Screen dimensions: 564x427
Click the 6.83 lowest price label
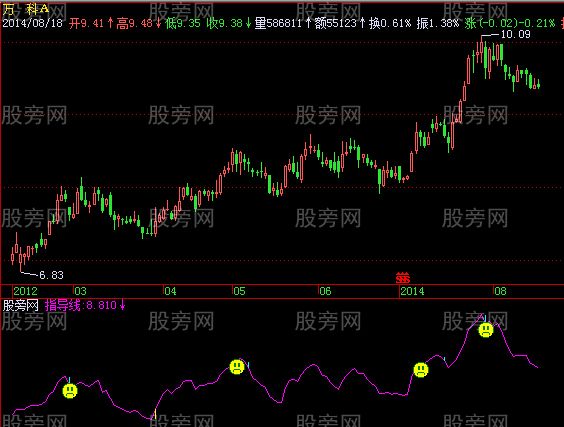pos(51,275)
